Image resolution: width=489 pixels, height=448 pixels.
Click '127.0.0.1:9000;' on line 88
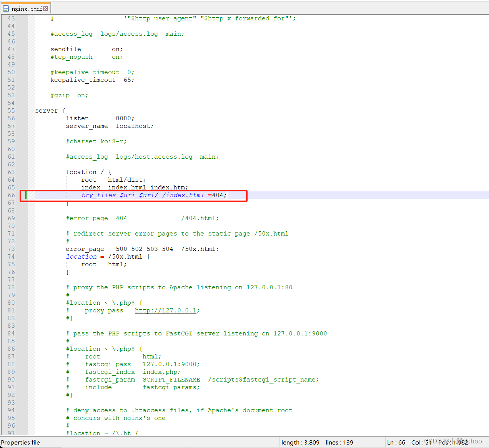171,364
